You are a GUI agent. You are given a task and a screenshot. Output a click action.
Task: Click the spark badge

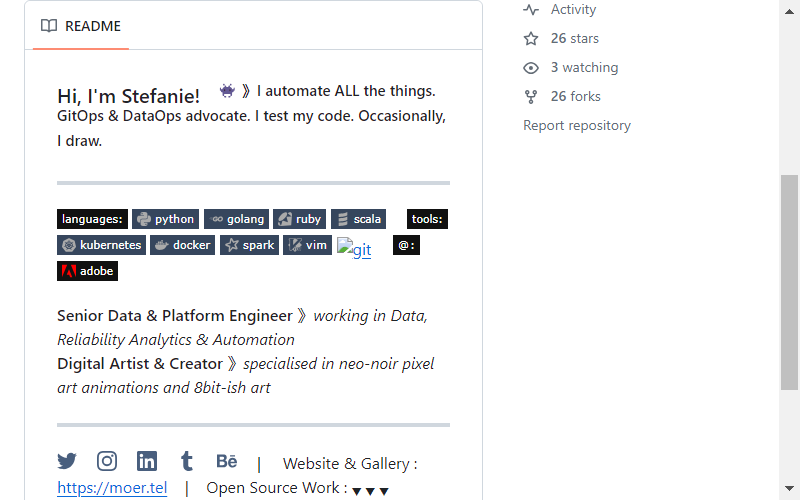[x=249, y=245]
